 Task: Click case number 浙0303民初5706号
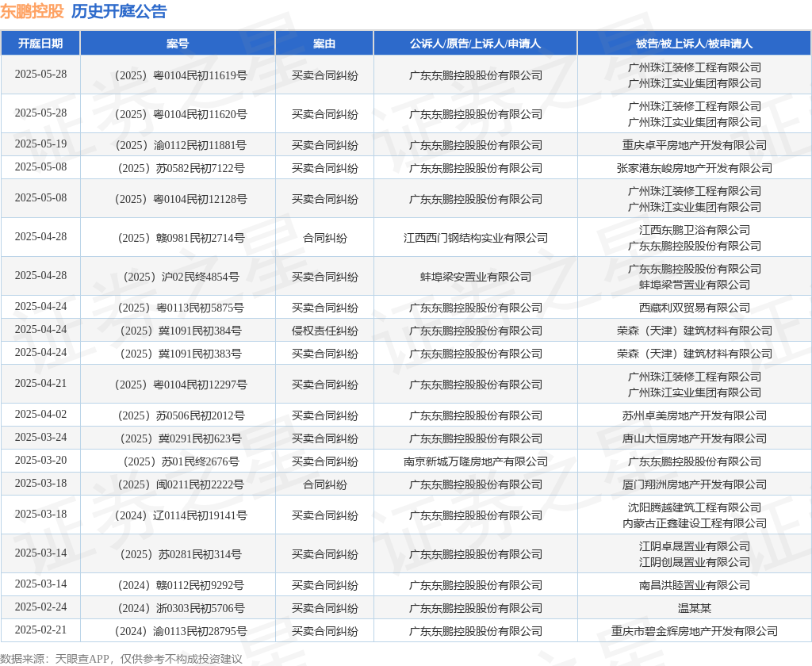pos(200,608)
